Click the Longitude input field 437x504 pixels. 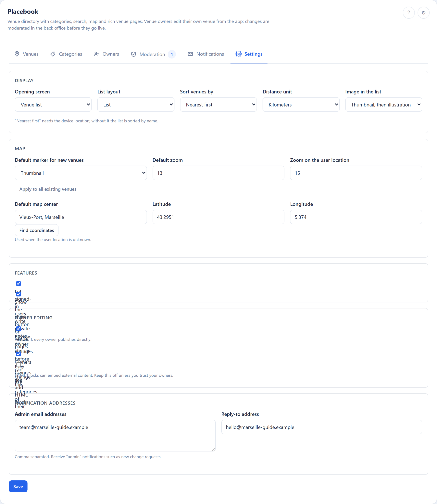click(x=356, y=217)
